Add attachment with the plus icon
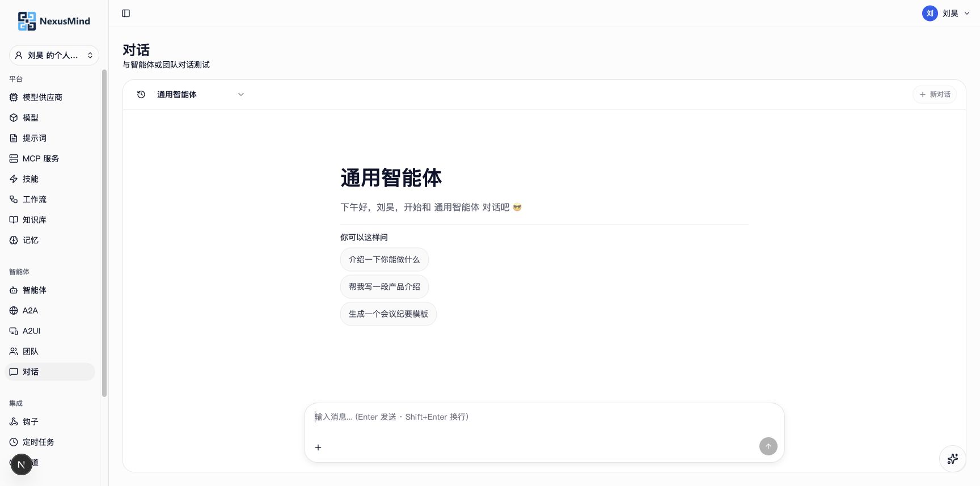Screen dimensions: 980x486 click(318, 447)
